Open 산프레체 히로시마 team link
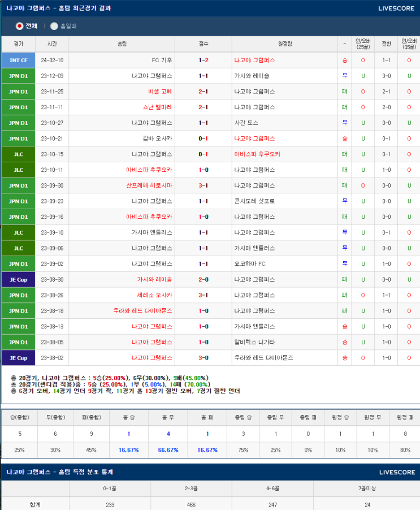This screenshot has height=510, width=420. 149,185
